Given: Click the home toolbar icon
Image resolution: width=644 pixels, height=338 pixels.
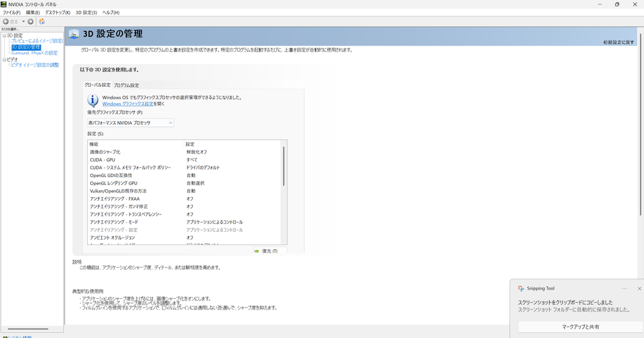Looking at the screenshot, I should tap(42, 21).
